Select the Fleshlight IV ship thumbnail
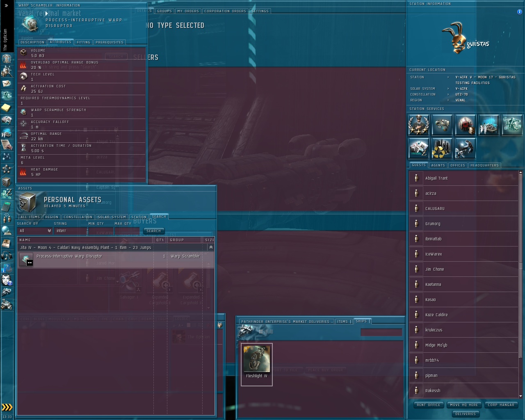This screenshot has width=525, height=420. pos(257,364)
